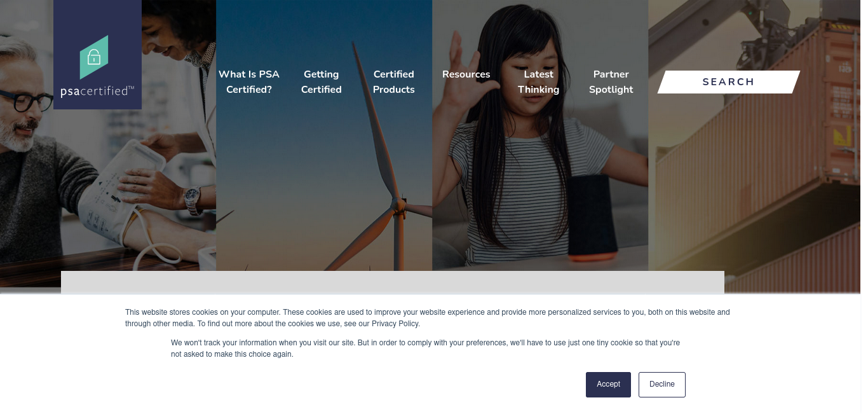This screenshot has height=414, width=868.
Task: Open the Getting Certified menu
Action: click(322, 82)
